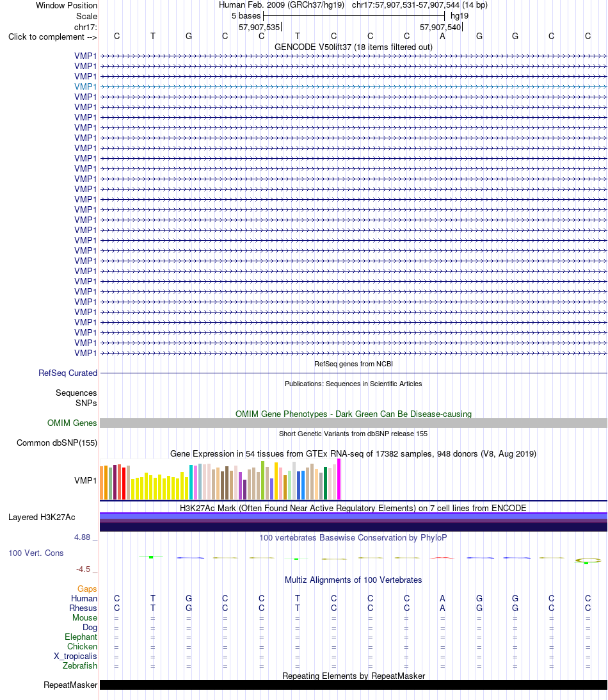Click the 'chr17:' ruler label

(86, 28)
